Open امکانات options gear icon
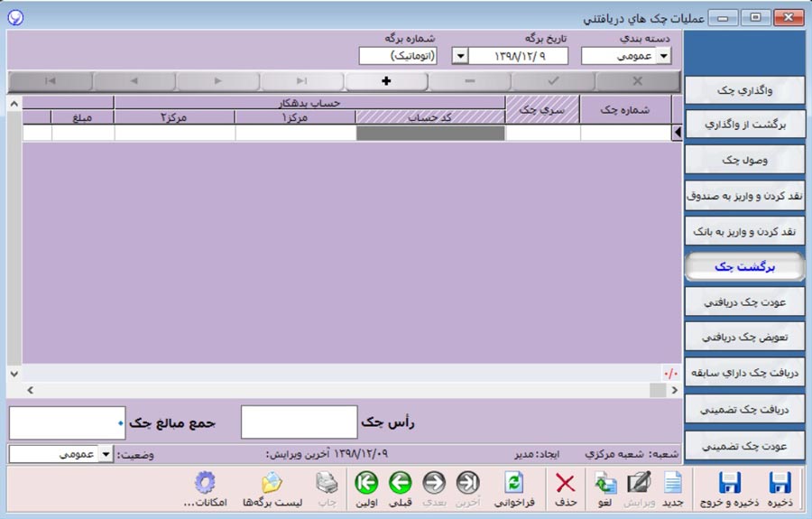Image resolution: width=812 pixels, height=519 pixels. click(204, 488)
